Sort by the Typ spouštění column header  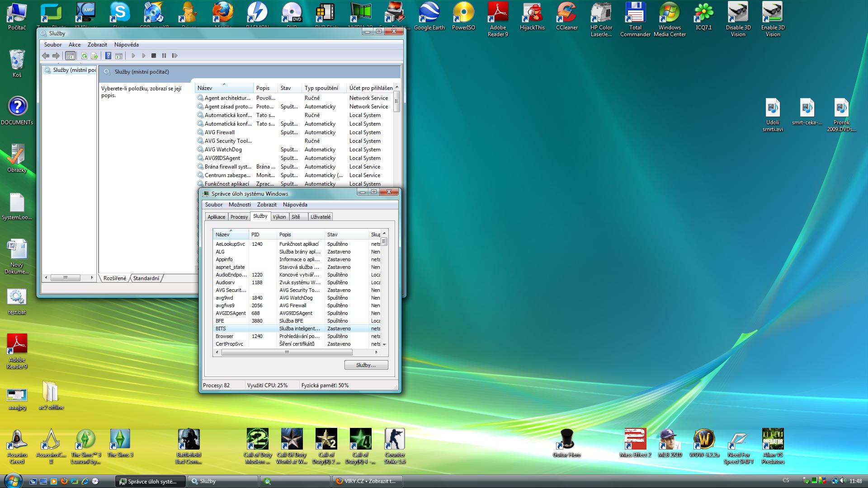click(x=321, y=88)
